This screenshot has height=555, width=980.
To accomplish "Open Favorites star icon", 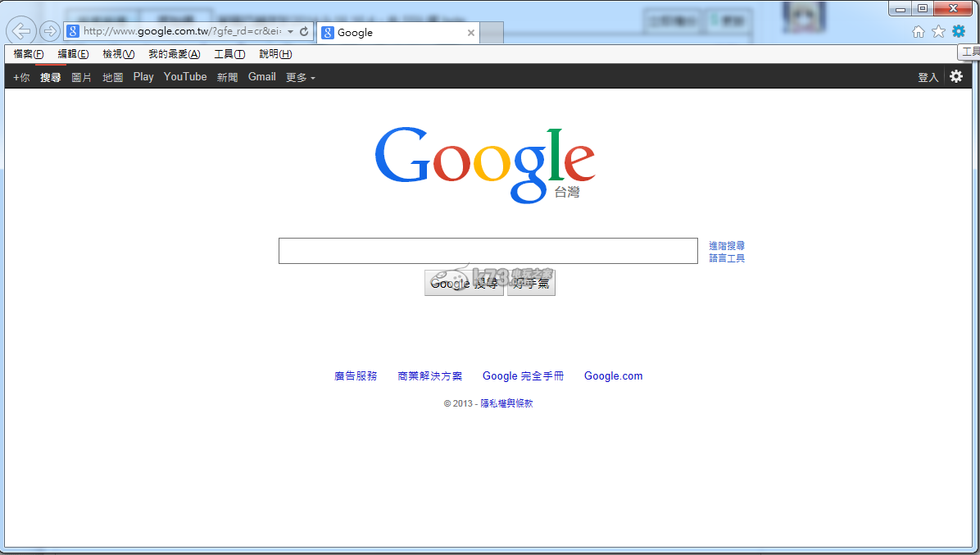I will 938,31.
